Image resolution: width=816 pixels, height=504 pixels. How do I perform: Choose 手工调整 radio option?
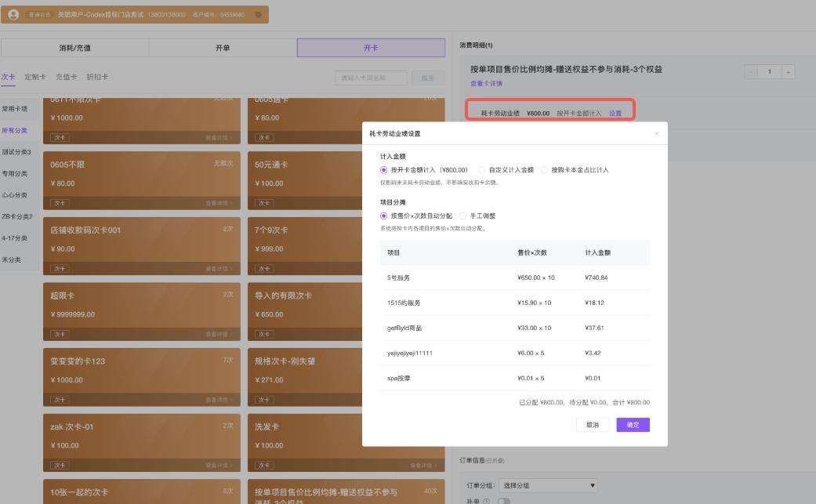[x=462, y=216]
